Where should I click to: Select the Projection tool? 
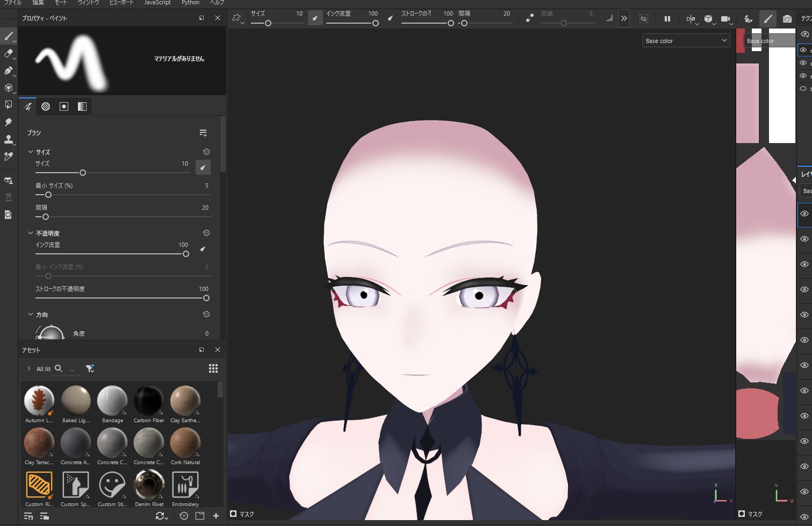point(9,71)
